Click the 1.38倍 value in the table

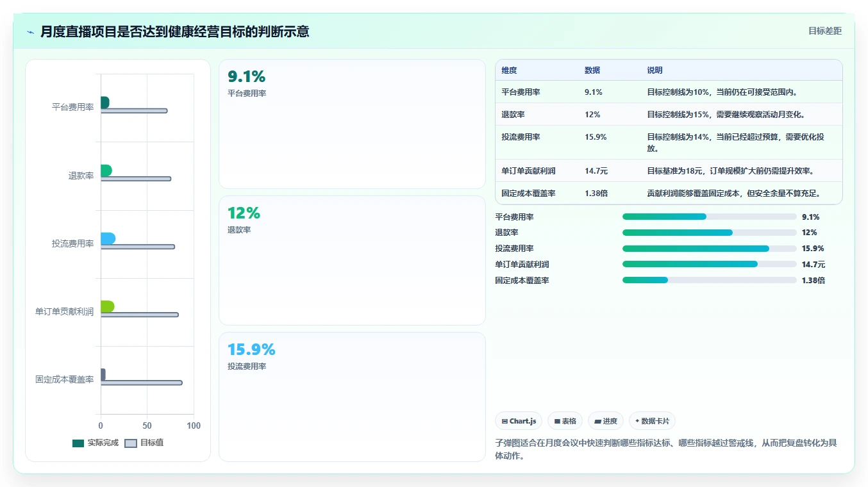coord(596,194)
